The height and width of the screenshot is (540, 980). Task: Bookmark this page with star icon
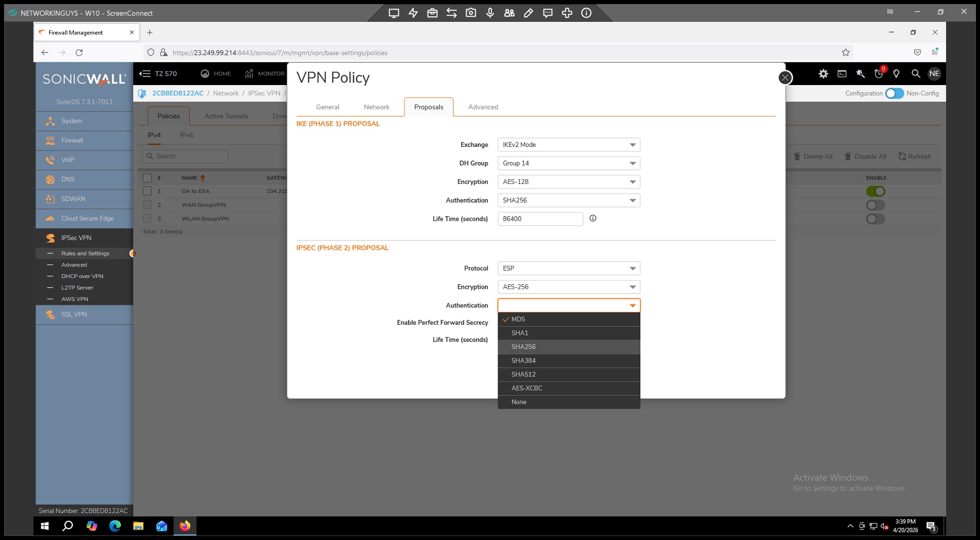pyautogui.click(x=845, y=53)
